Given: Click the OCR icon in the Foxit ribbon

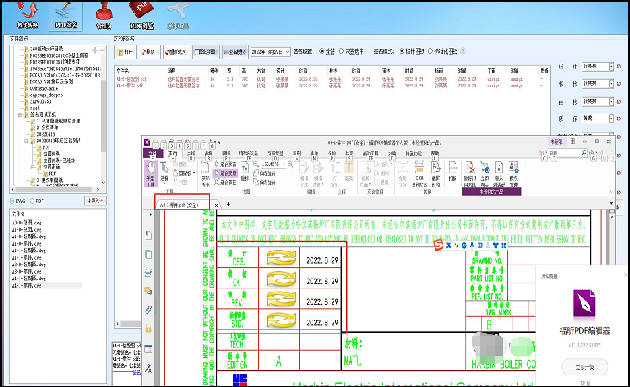Looking at the screenshot, I should pos(419,173).
